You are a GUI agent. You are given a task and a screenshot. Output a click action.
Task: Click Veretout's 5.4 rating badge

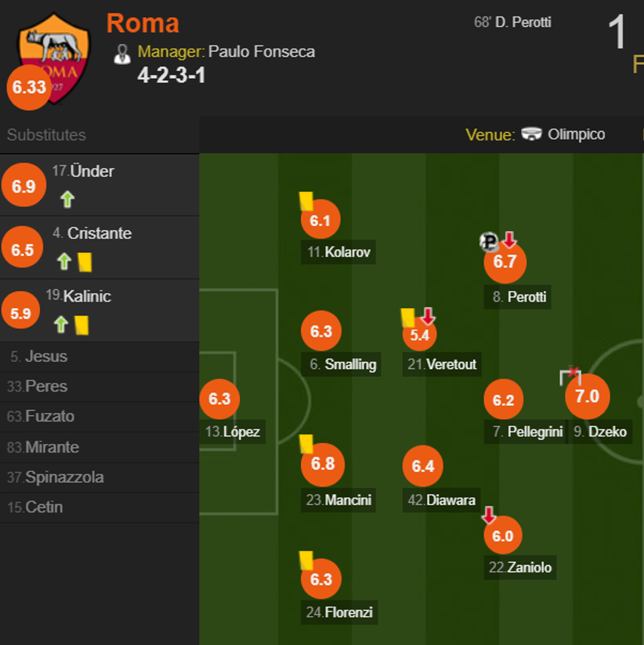(421, 337)
